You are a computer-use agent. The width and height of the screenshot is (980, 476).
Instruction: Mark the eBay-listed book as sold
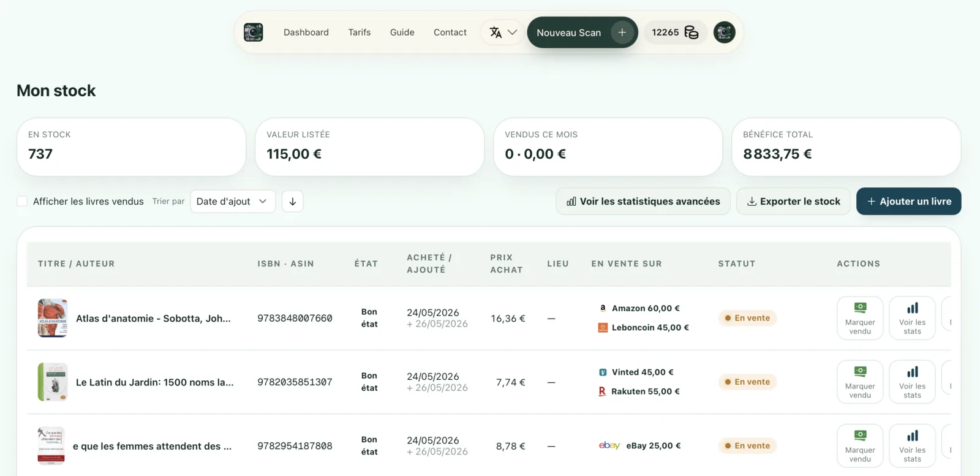860,445
